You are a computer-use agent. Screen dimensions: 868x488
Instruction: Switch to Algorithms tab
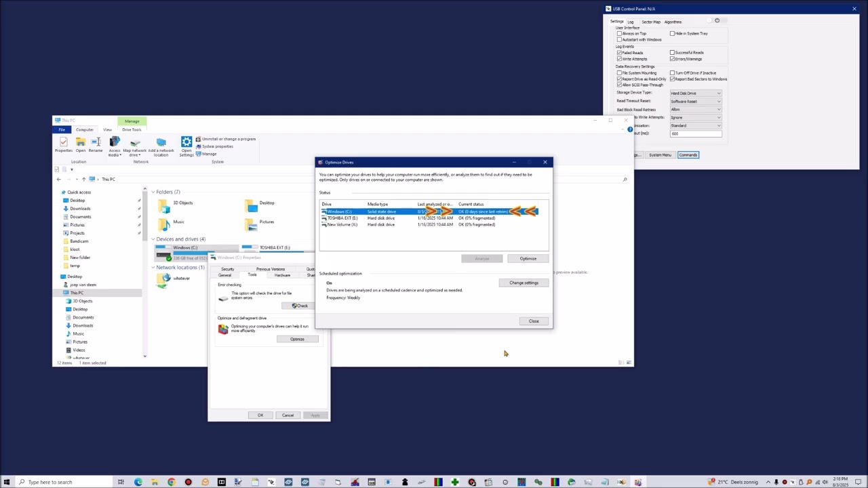[673, 22]
